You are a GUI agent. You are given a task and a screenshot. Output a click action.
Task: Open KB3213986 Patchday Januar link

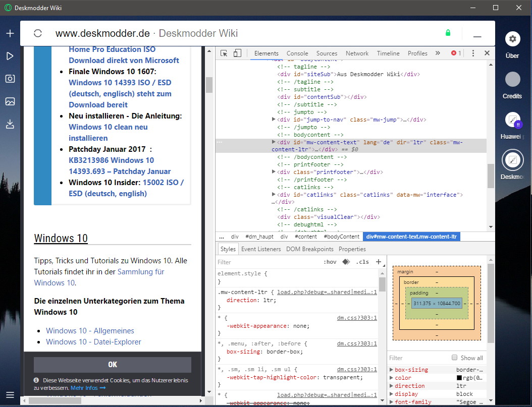coord(120,166)
